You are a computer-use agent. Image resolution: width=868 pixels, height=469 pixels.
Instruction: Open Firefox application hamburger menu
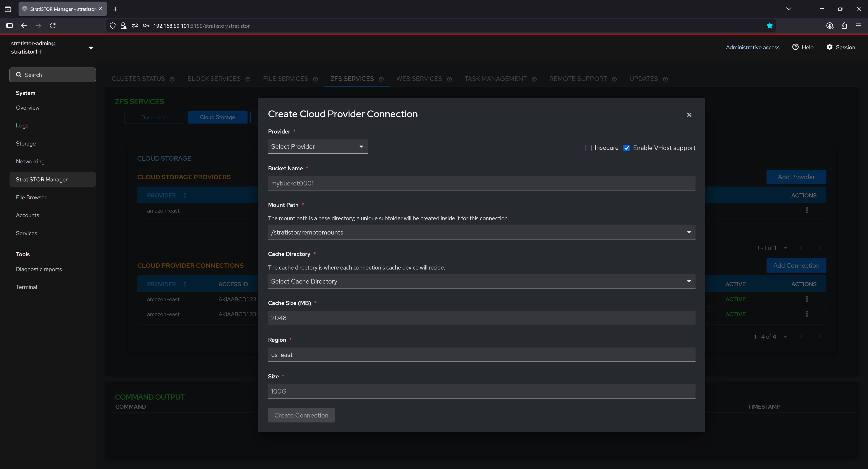(x=858, y=26)
